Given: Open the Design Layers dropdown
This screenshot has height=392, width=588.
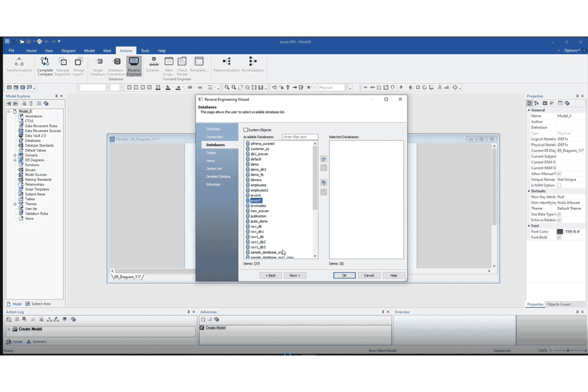Looking at the screenshot, I should [x=79, y=66].
